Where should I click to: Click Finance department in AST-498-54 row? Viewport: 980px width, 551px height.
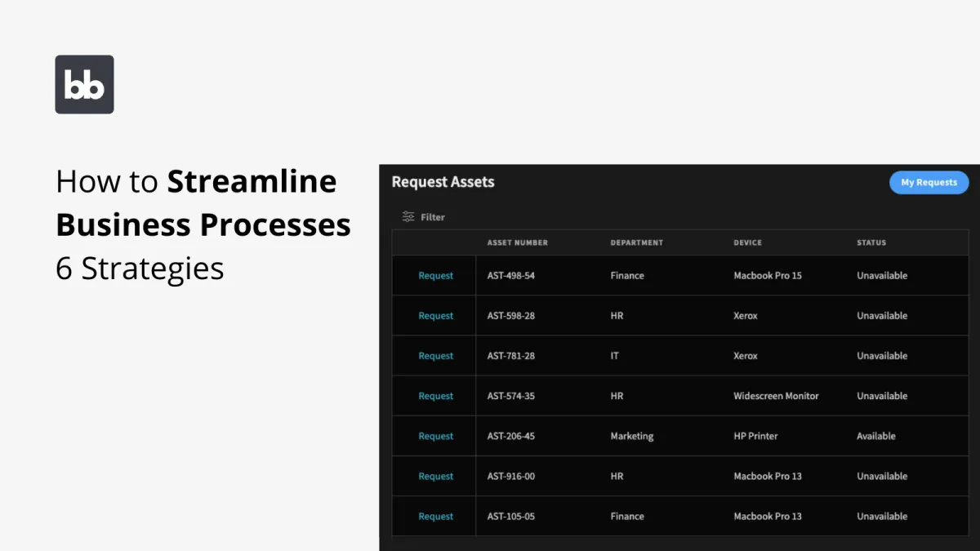click(627, 276)
